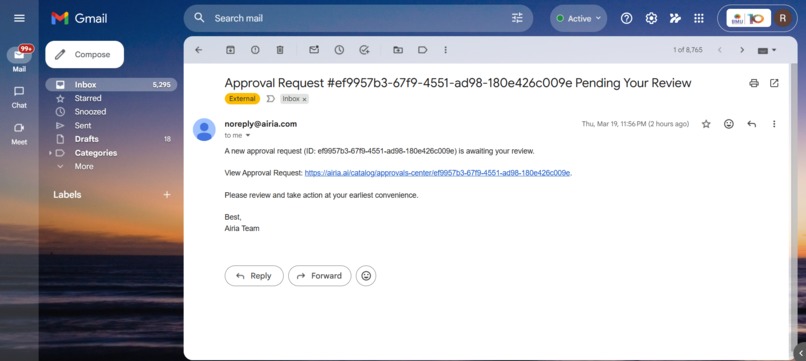806x361 pixels.
Task: Reply using the arrow icon in header
Action: pyautogui.click(x=752, y=124)
